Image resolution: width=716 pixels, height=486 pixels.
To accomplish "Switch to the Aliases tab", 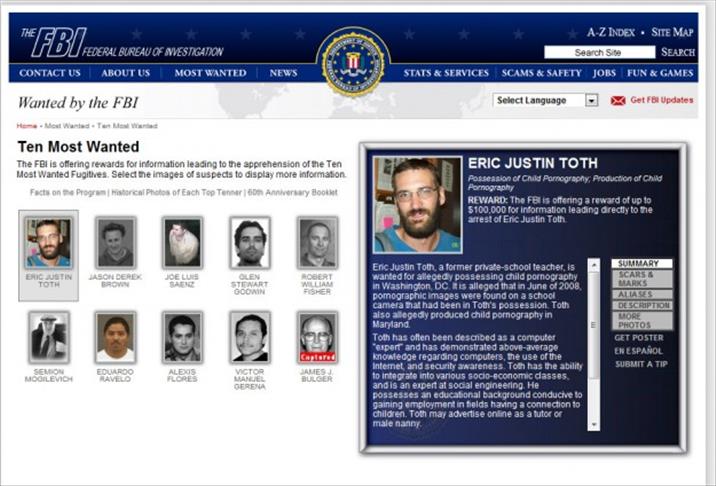I will (642, 294).
